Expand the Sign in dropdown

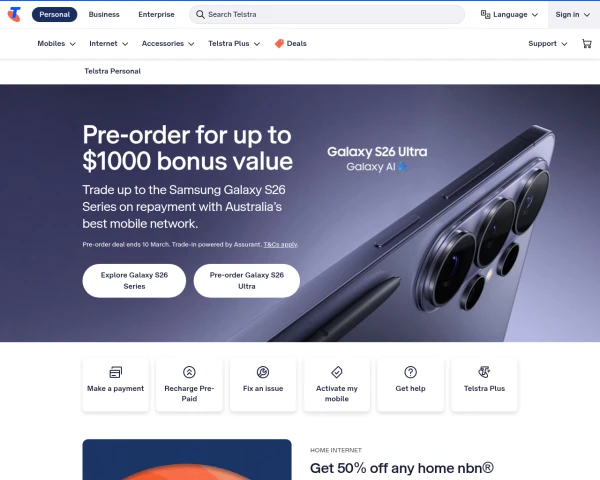tap(572, 15)
